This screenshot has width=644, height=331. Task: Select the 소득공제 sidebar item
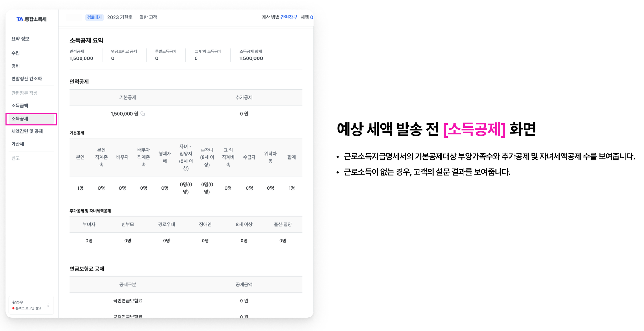click(x=31, y=119)
